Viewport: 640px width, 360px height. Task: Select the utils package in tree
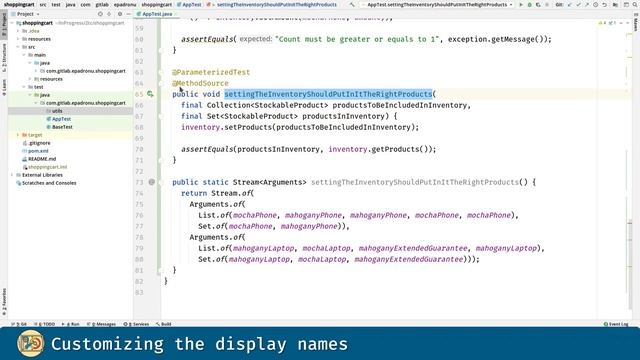pyautogui.click(x=57, y=111)
